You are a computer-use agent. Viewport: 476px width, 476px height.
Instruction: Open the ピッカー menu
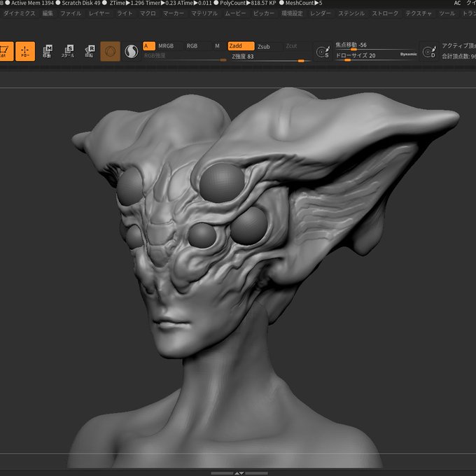coord(264,13)
